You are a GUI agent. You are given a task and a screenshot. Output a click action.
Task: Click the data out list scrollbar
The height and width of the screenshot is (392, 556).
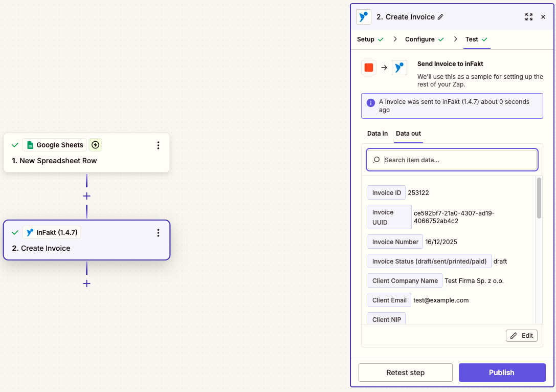539,198
